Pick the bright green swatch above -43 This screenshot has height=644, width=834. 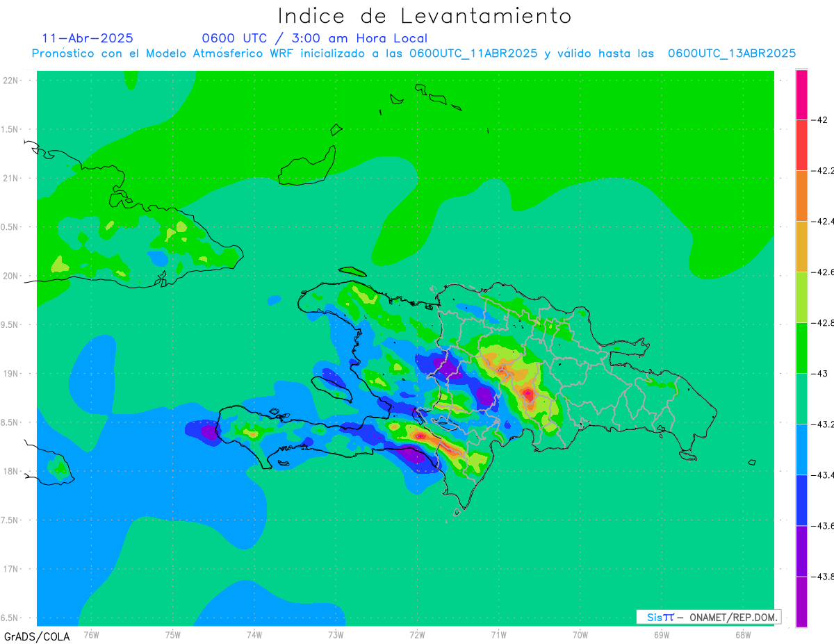801,348
